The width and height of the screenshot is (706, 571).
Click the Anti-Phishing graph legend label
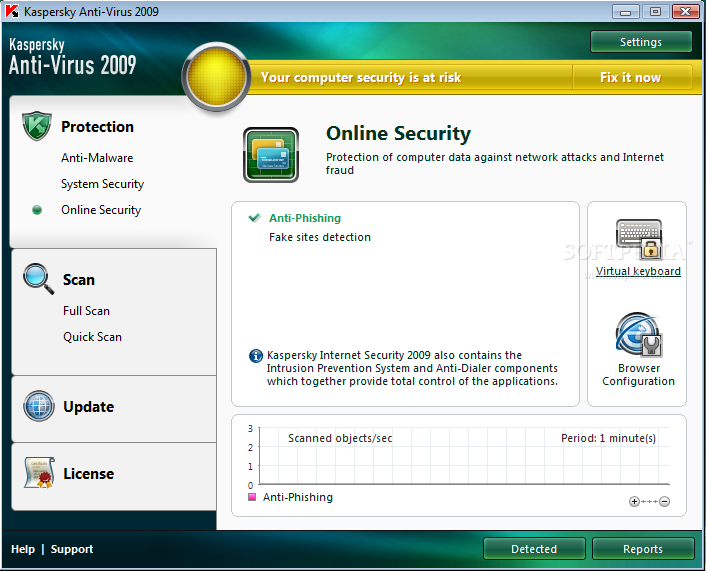(298, 497)
